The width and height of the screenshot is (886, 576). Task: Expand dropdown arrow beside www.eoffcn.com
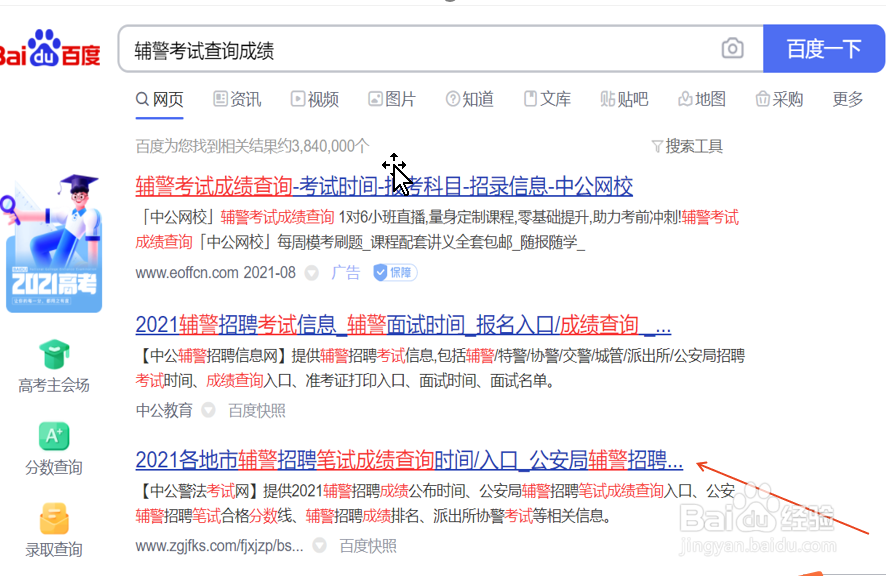[311, 273]
